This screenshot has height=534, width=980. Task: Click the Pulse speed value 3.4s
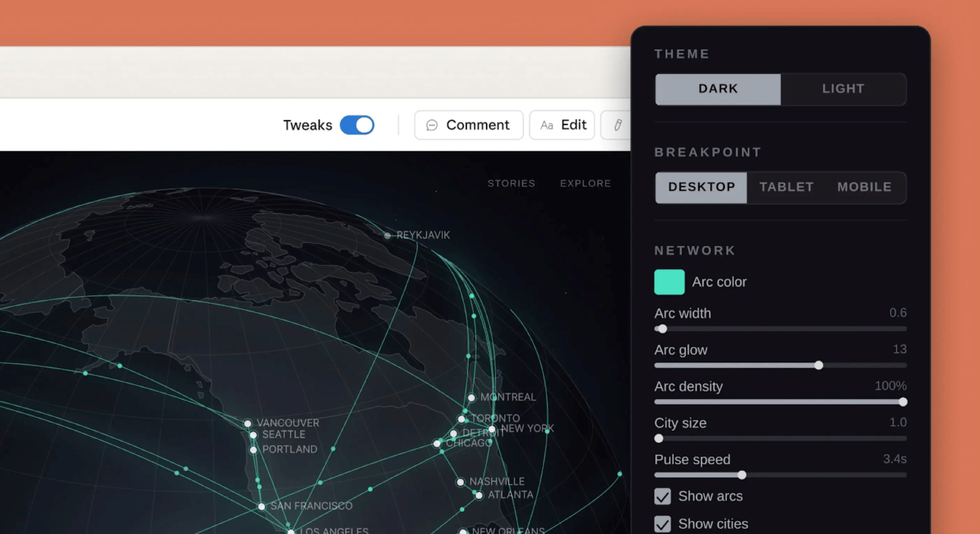point(895,459)
